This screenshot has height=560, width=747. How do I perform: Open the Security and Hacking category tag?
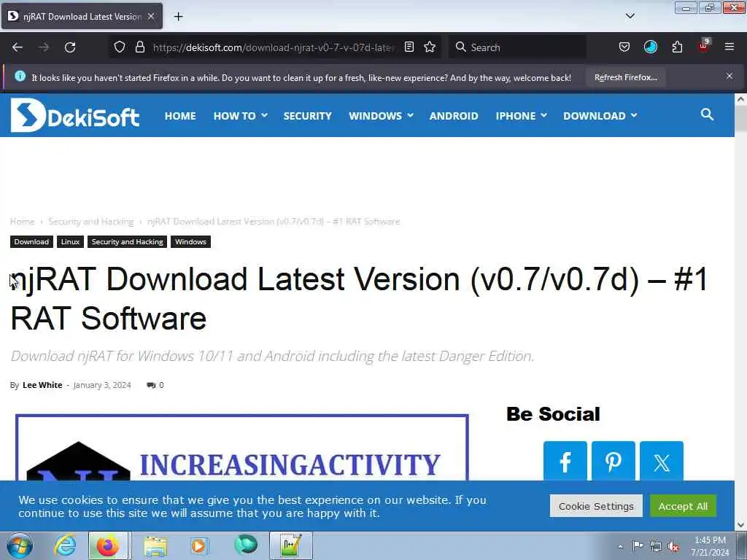[x=127, y=242]
